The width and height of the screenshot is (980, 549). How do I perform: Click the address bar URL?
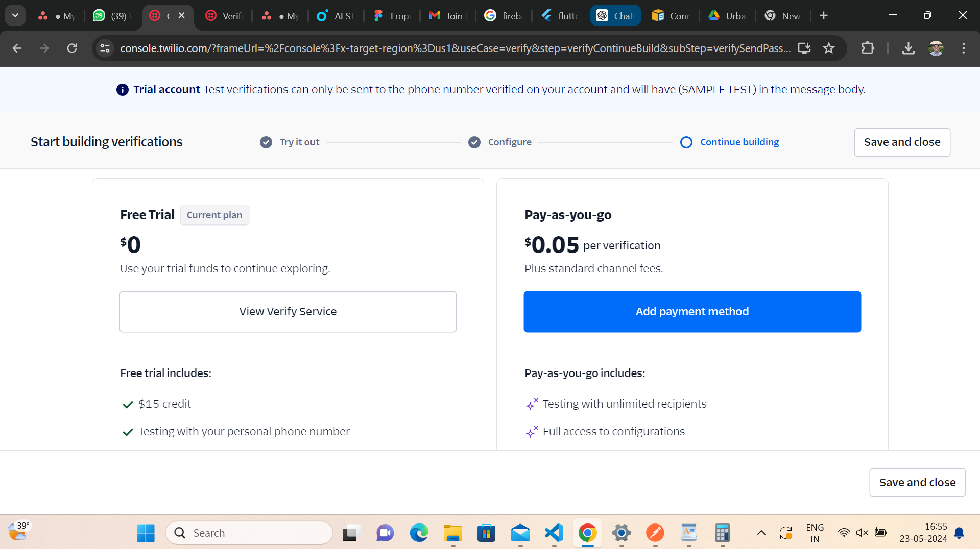tap(455, 48)
